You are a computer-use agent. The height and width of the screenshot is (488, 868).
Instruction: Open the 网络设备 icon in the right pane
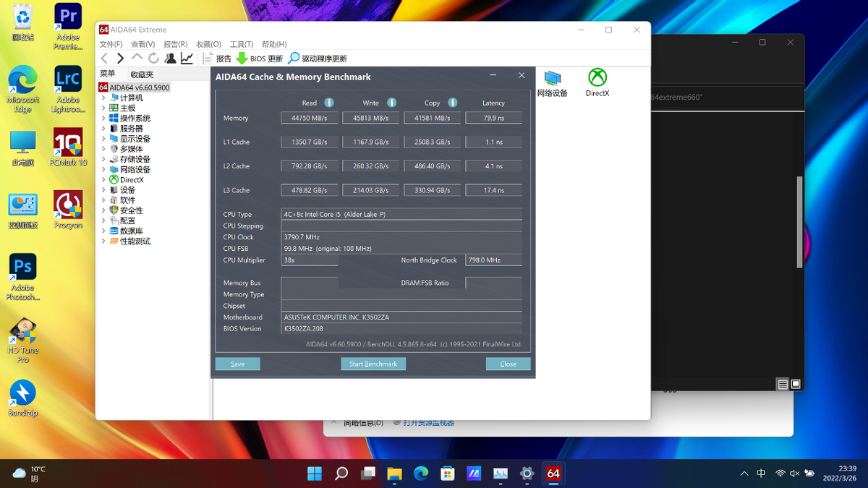[553, 83]
